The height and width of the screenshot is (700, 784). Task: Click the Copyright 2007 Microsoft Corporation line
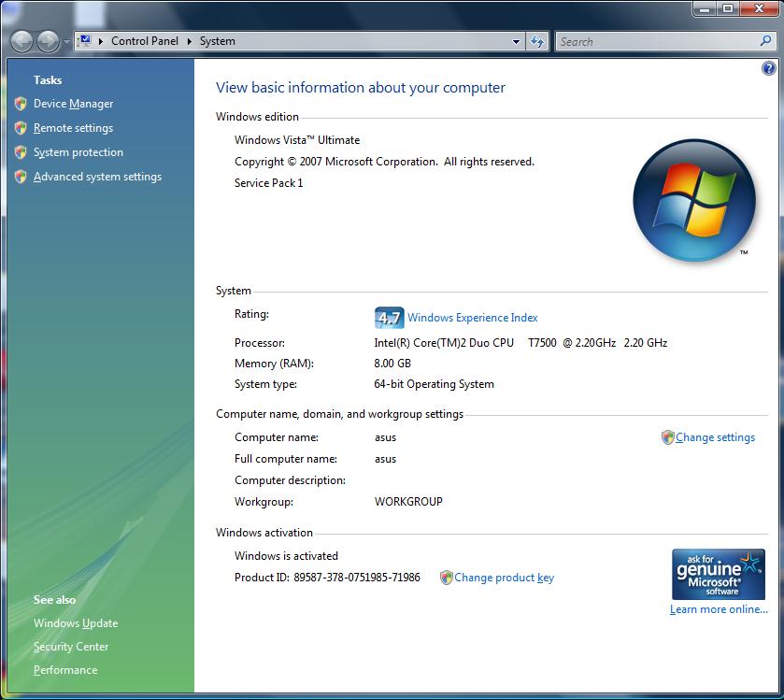pyautogui.click(x=384, y=162)
